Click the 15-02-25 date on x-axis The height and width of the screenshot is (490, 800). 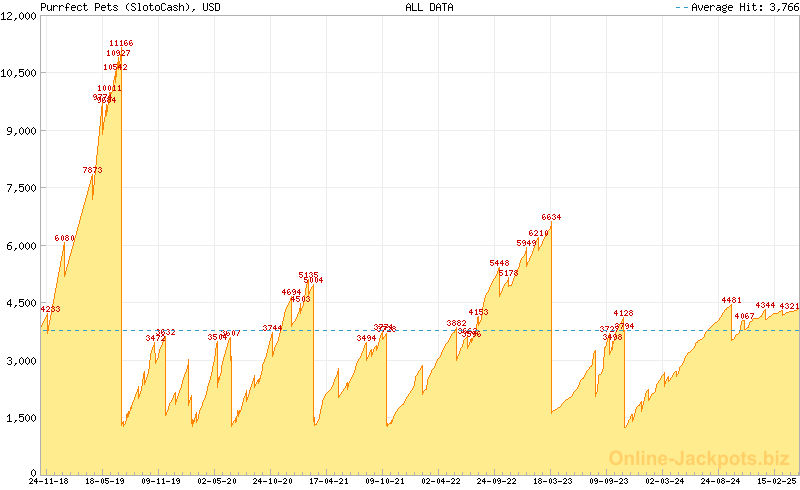777,481
